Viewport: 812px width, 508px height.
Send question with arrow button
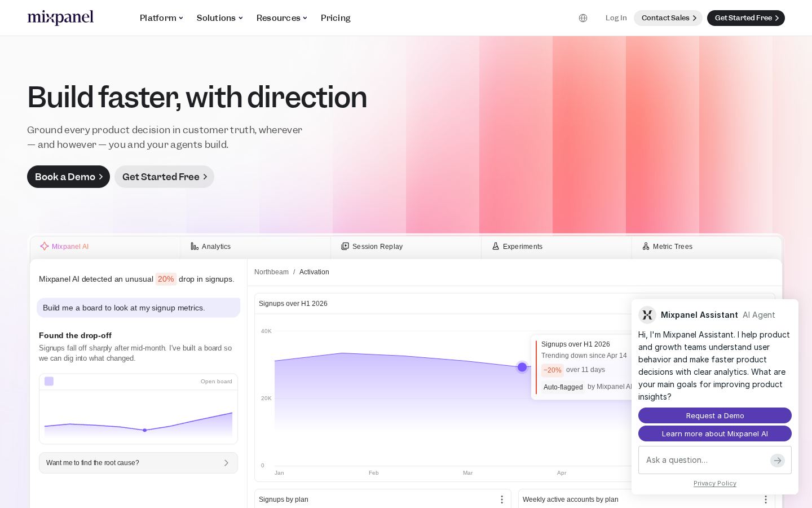[x=778, y=461]
